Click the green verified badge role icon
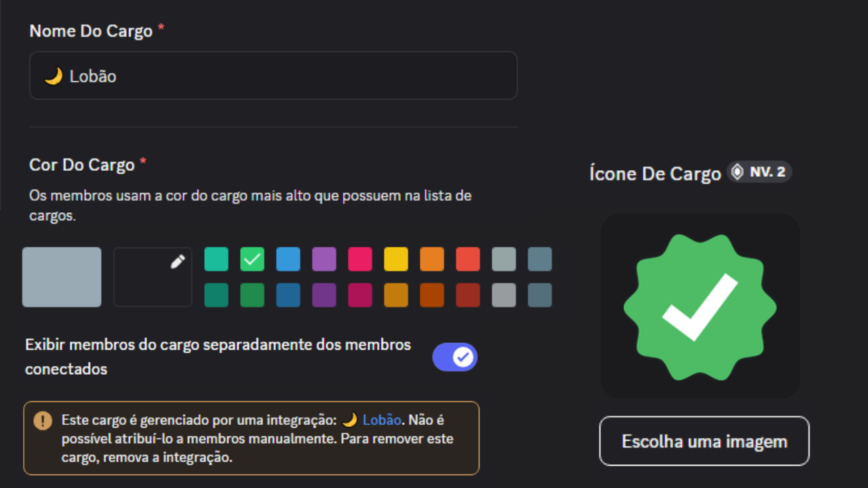 point(700,307)
